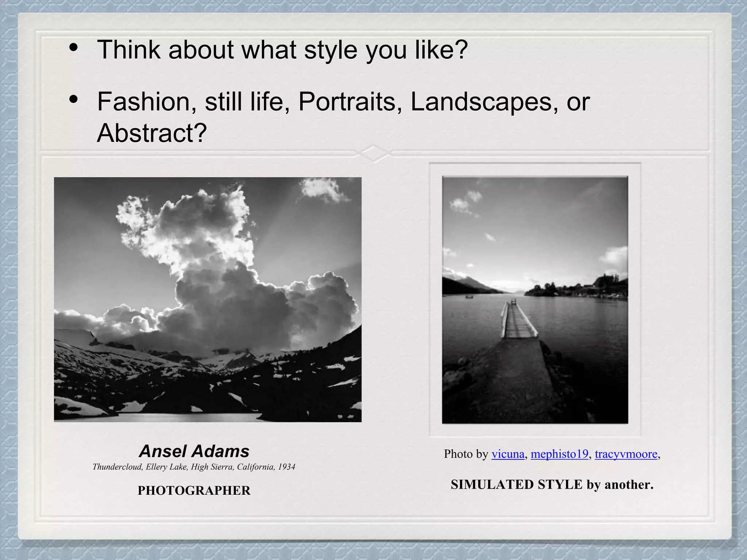Click the 'Fashion, still life, Portraits' bullet text
This screenshot has width=747, height=560.
click(344, 117)
